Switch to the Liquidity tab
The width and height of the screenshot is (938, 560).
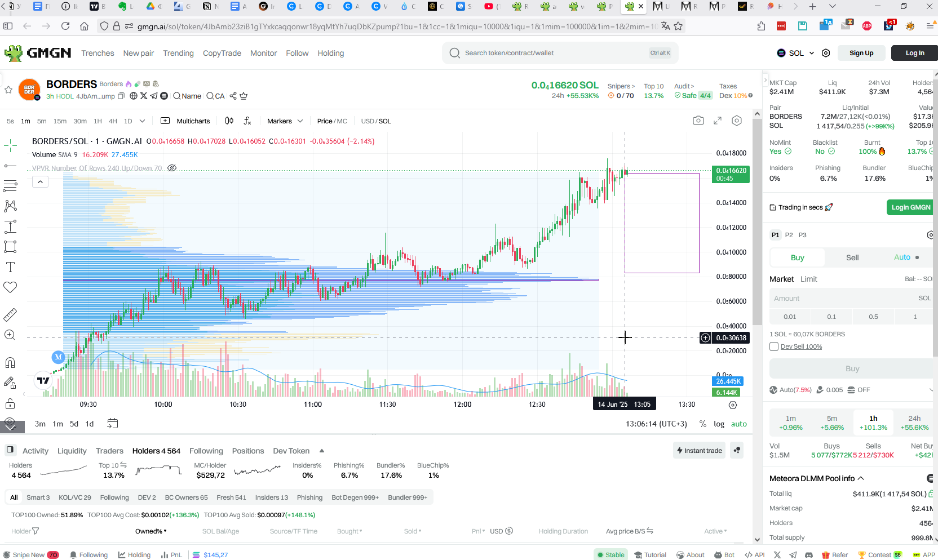[72, 451]
